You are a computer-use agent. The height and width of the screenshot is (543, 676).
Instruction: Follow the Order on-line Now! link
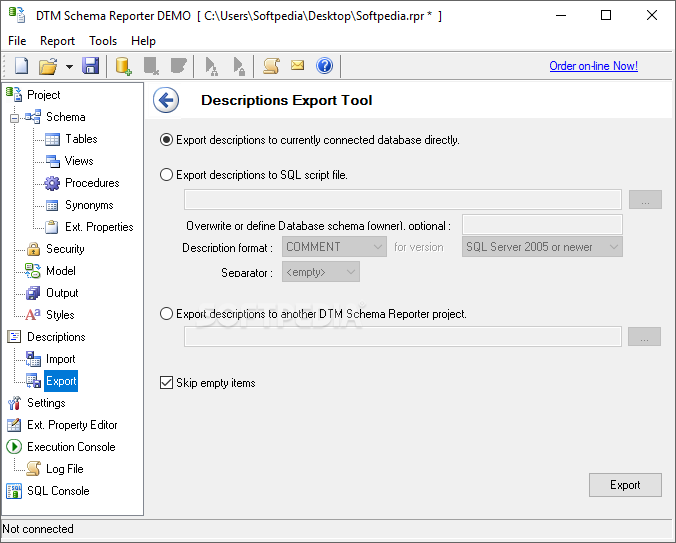pyautogui.click(x=593, y=66)
